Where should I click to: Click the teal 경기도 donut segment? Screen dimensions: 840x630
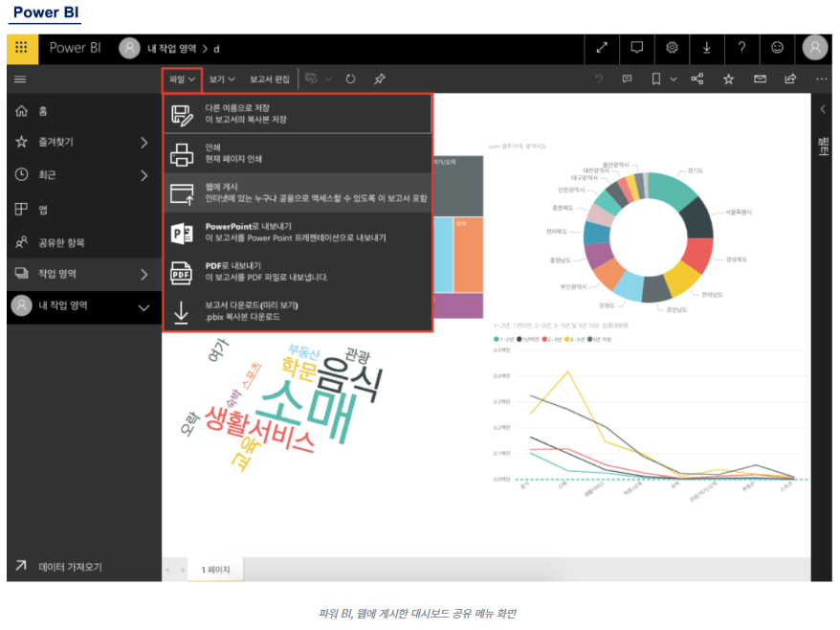pyautogui.click(x=673, y=190)
